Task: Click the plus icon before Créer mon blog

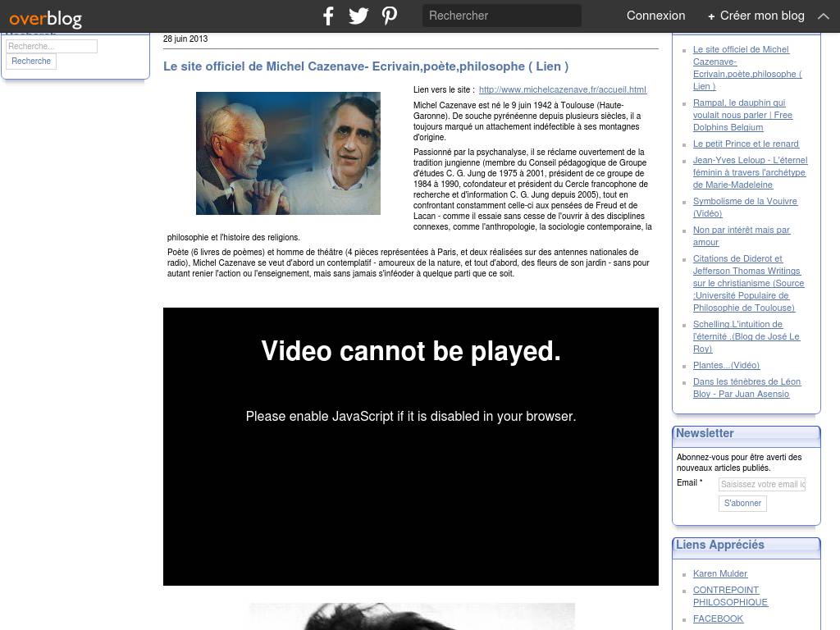Action: click(711, 16)
